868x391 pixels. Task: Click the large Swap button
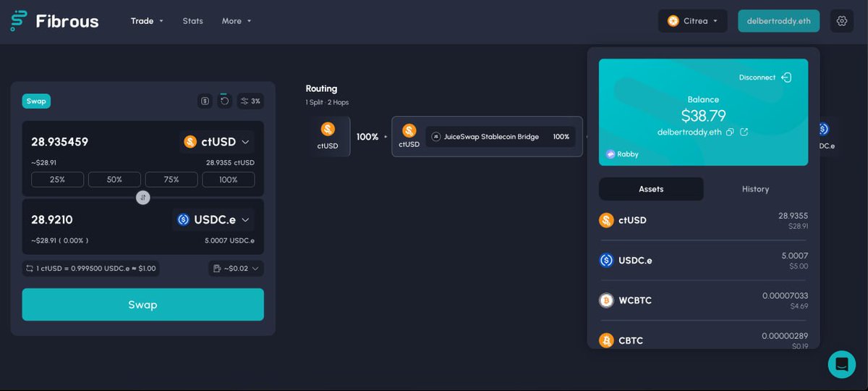point(143,305)
